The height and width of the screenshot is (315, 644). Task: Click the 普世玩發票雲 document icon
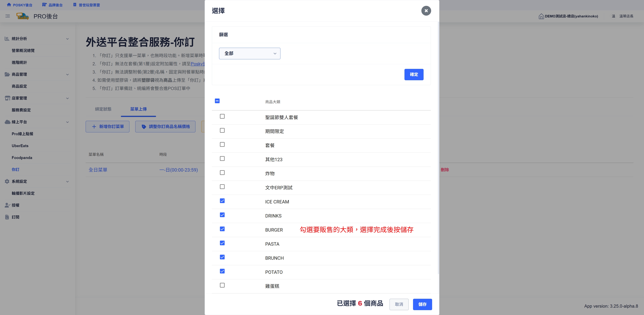74,5
